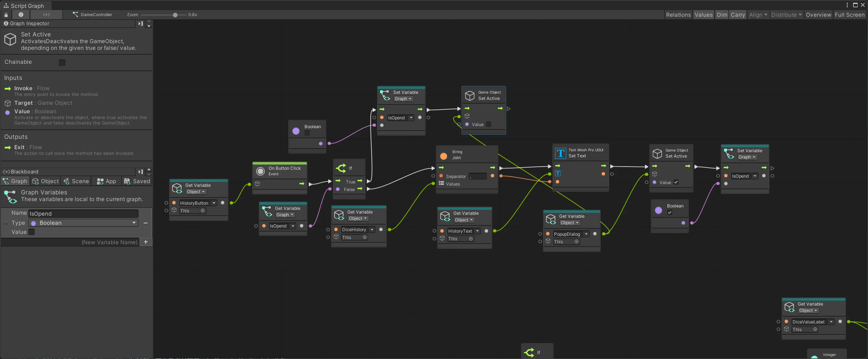
Task: Click the Get Variable DiceValueLabel node icon
Action: pos(789,307)
